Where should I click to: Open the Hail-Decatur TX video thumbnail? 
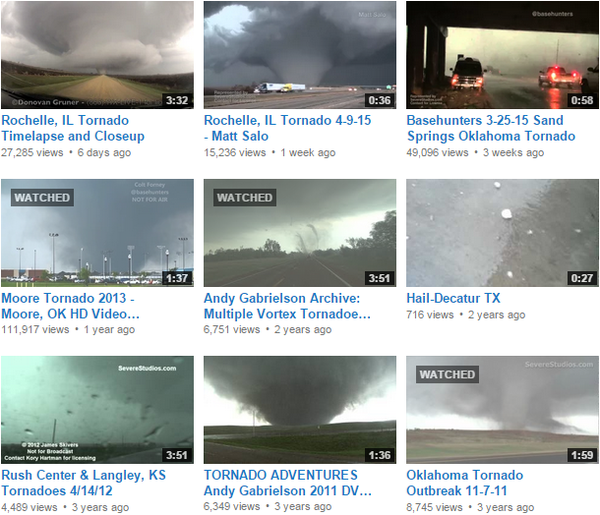tap(502, 233)
